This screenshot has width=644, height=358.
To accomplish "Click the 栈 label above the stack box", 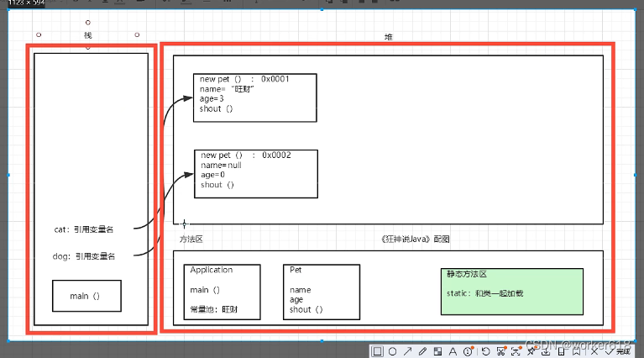I will click(88, 35).
